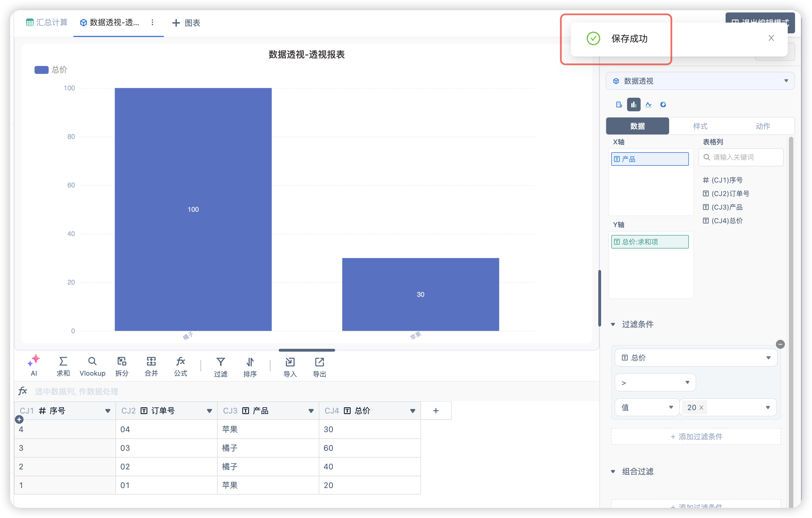812x518 pixels.
Task: Open the 公式 formula tool
Action: (x=180, y=366)
